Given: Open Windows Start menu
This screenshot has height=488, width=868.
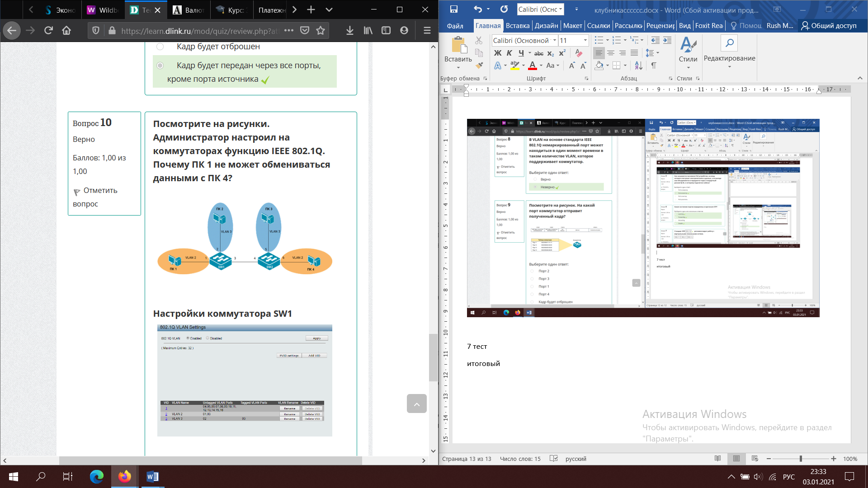Looking at the screenshot, I should coord(14,477).
